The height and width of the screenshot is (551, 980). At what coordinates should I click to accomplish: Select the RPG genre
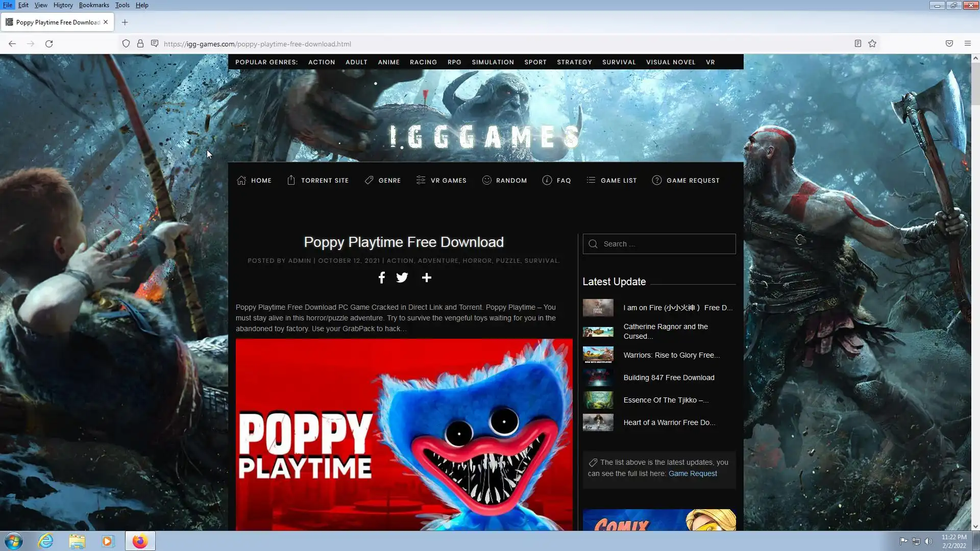click(x=454, y=62)
